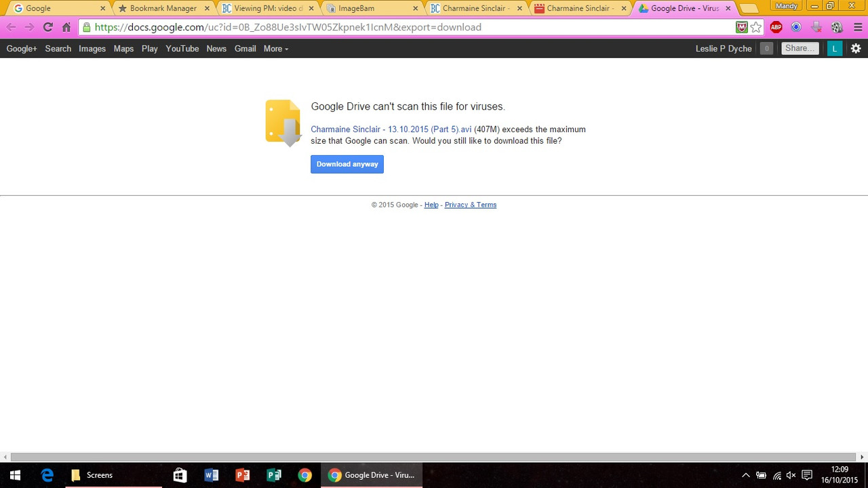Close the Bookmark Manager tab
Viewport: 868px width, 488px height.
pos(207,8)
